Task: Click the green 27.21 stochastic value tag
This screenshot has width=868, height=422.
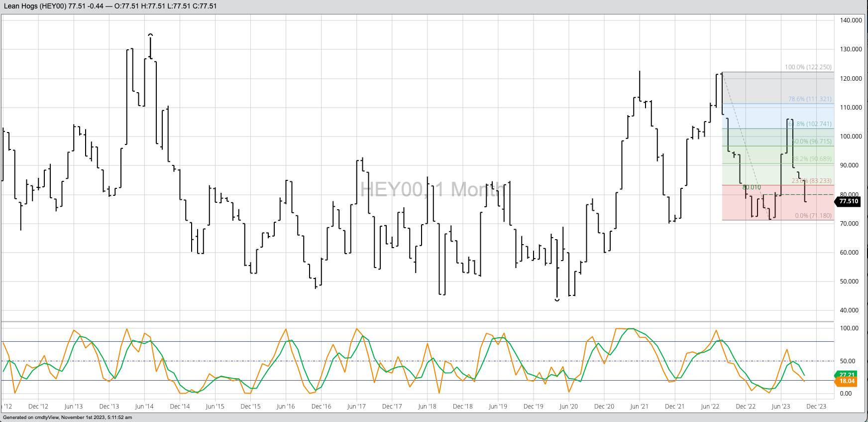Action: pyautogui.click(x=847, y=375)
